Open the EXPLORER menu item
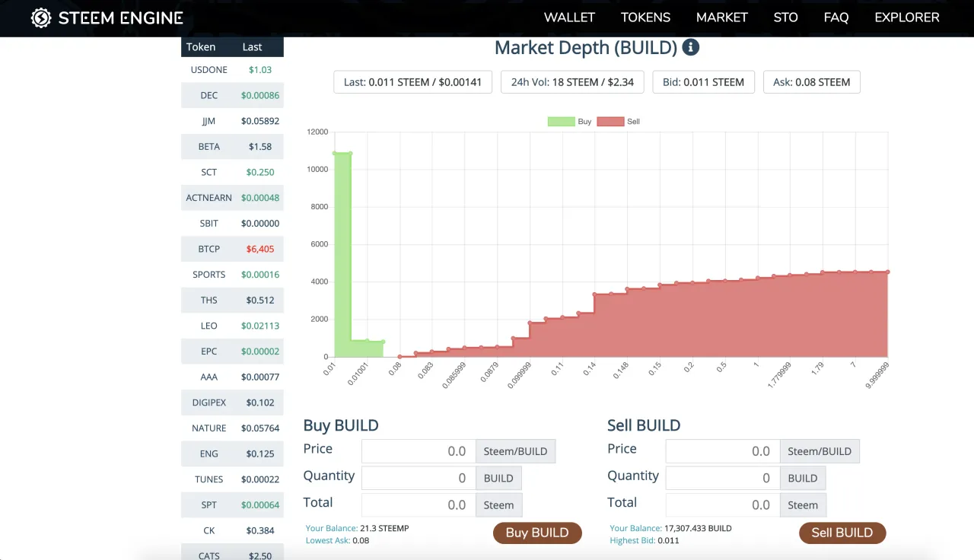 [907, 17]
